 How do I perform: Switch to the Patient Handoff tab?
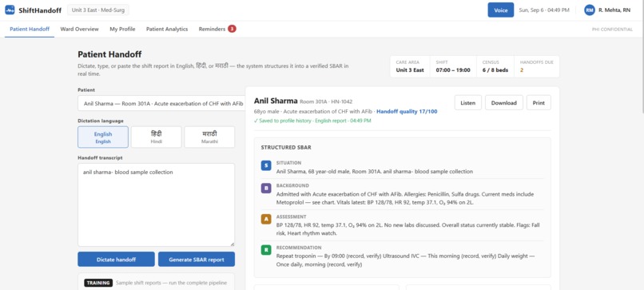click(30, 30)
